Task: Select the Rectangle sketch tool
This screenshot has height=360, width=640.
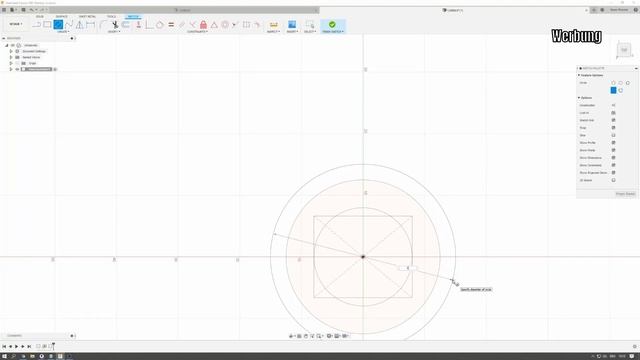Action: [47, 24]
